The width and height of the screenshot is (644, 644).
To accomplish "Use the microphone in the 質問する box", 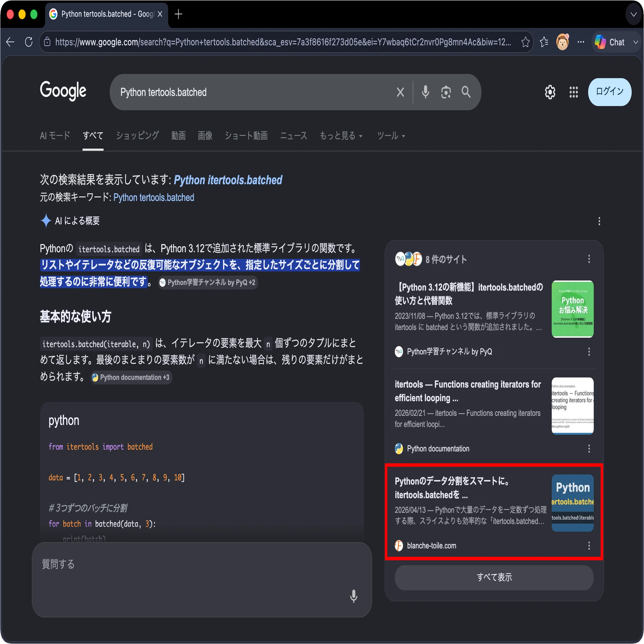I will click(354, 596).
